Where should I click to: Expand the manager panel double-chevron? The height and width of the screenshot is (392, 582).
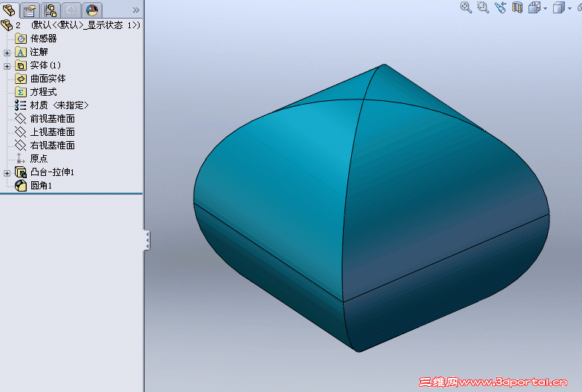click(x=137, y=10)
